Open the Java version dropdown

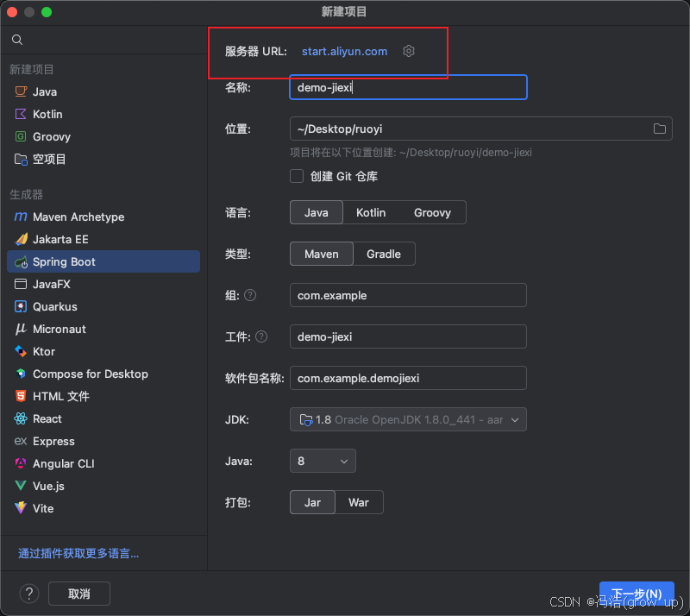(323, 461)
